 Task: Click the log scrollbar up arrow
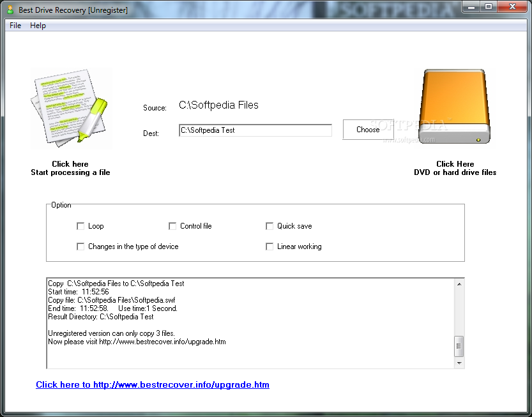click(x=459, y=284)
